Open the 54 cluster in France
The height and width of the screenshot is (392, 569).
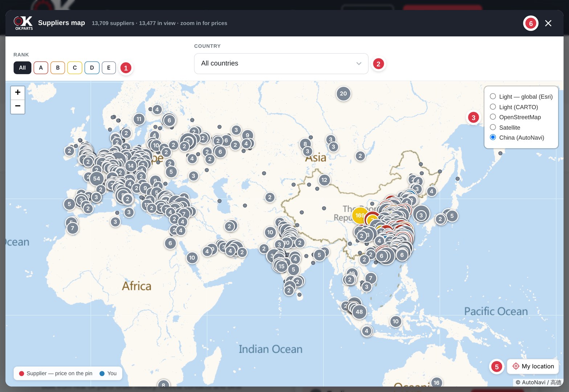click(x=97, y=179)
